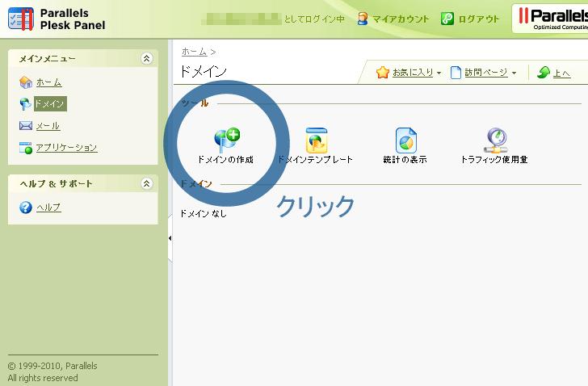Screen dimensions: 588x386
Task: Click the ドメインの作成 text label
Action: 226,160
